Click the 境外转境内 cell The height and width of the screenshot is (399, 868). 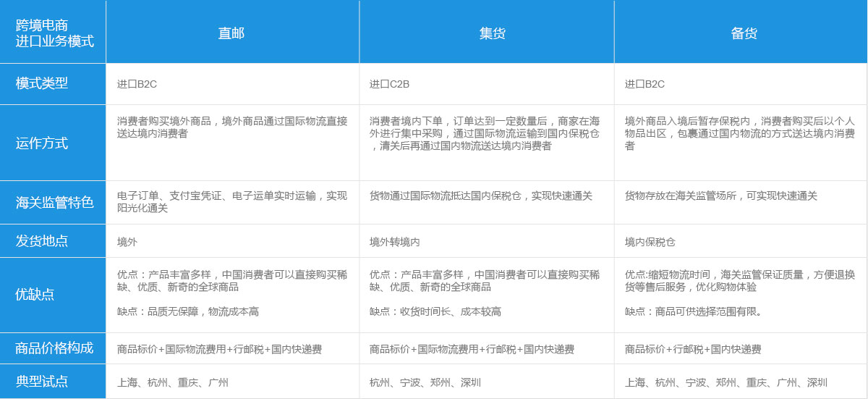coord(395,242)
